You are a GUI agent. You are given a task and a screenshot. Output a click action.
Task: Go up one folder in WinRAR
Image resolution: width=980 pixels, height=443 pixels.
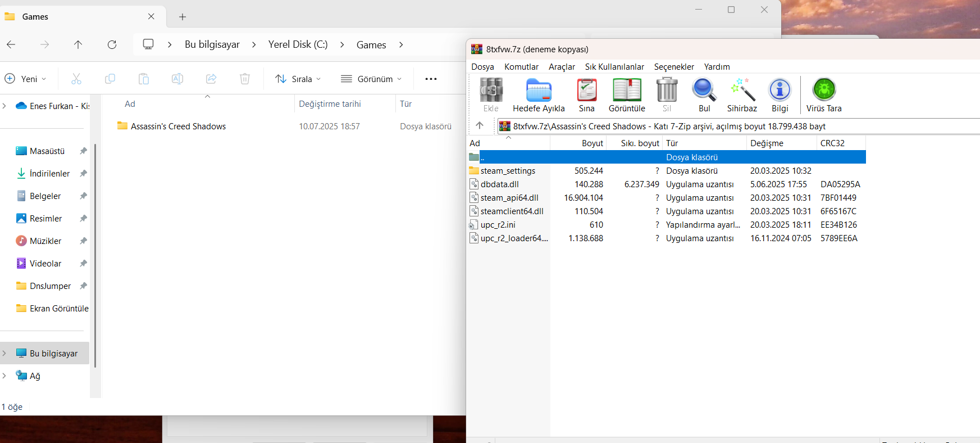pos(480,125)
